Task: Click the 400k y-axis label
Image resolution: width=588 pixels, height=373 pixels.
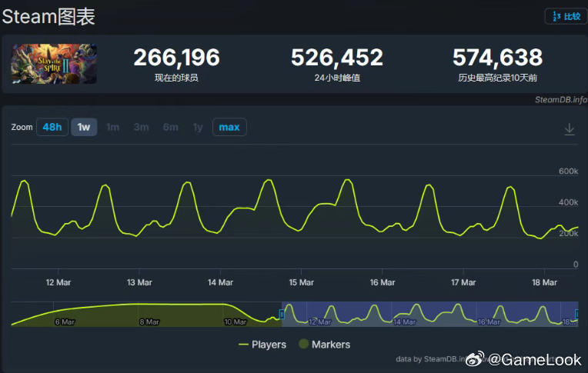Action: tap(569, 202)
